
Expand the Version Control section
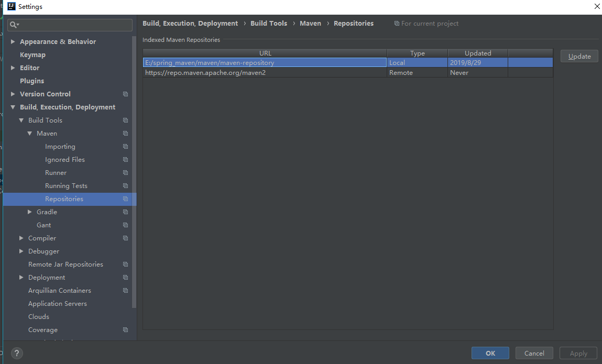[x=13, y=94]
